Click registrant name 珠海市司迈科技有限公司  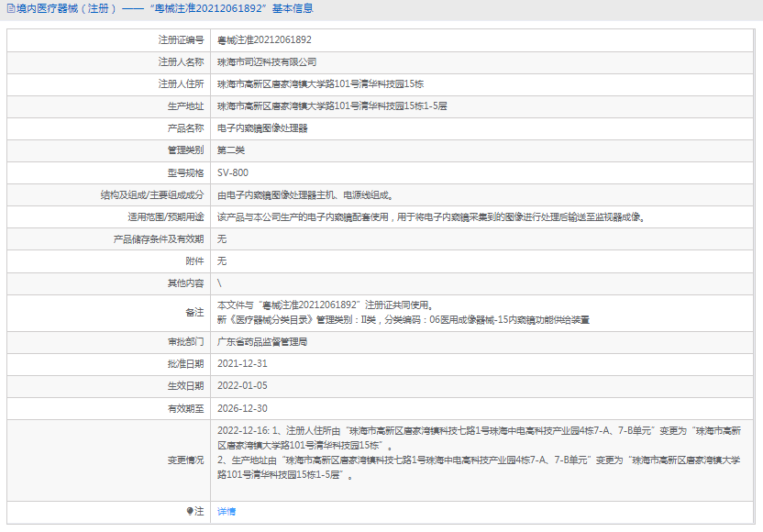tap(267, 62)
